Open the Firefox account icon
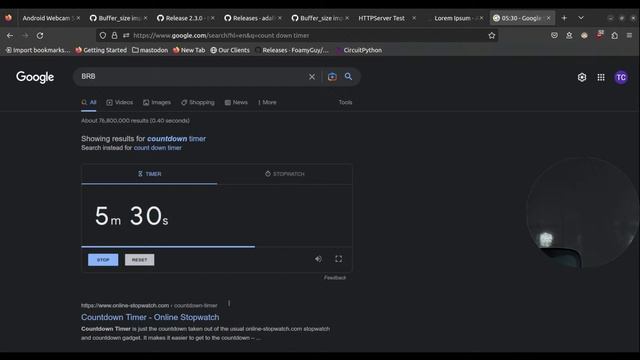The width and height of the screenshot is (640, 360). pyautogui.click(x=569, y=36)
